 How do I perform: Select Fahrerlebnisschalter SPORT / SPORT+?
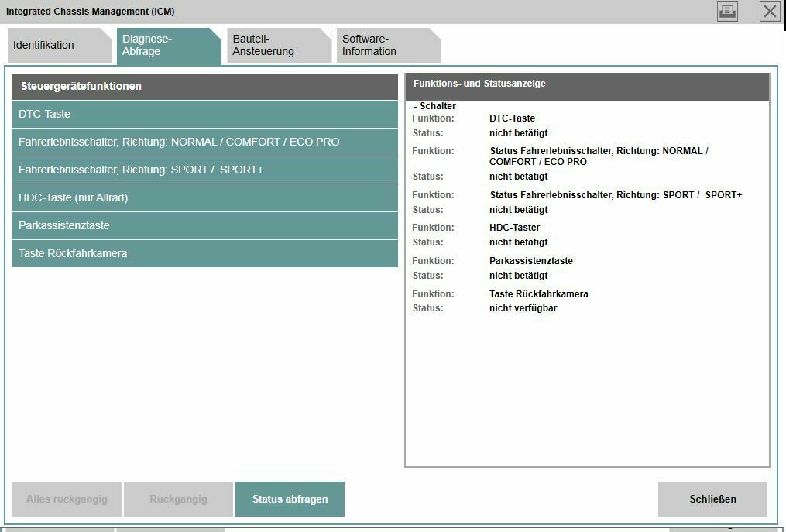coord(205,170)
